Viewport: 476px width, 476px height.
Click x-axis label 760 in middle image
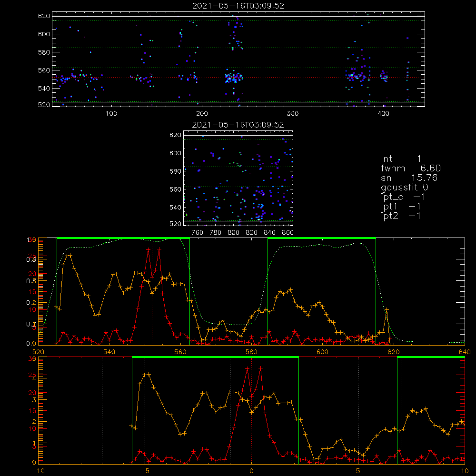[x=198, y=233]
